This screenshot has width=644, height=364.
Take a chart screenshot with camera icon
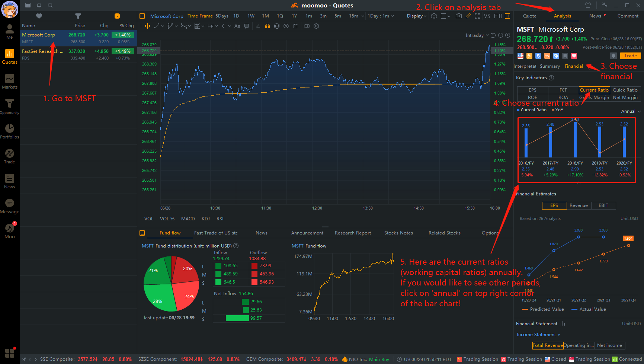click(x=459, y=16)
